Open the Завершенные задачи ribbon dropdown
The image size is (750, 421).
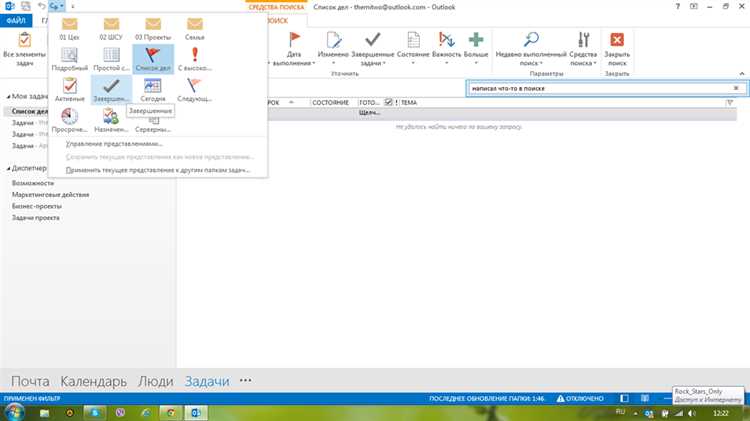[x=373, y=49]
